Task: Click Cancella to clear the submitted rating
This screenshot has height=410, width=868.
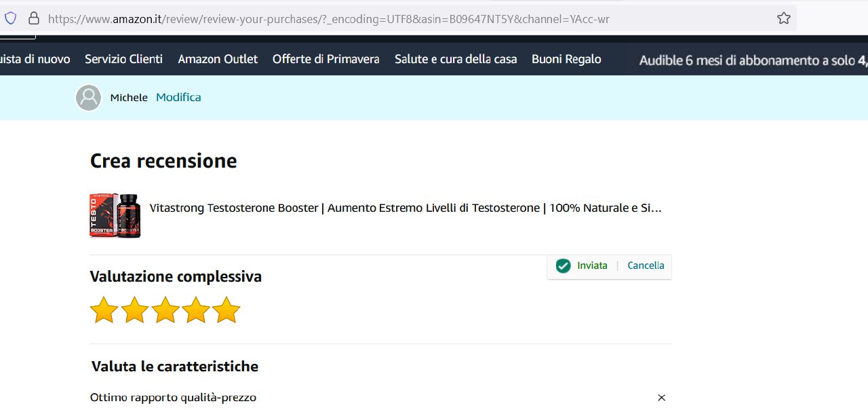Action: pos(646,265)
